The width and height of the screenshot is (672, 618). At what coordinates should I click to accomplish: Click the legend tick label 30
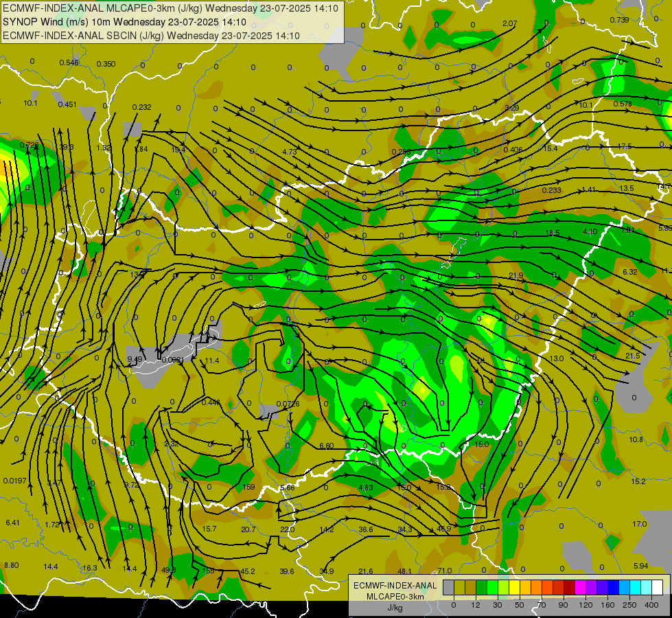point(497,605)
